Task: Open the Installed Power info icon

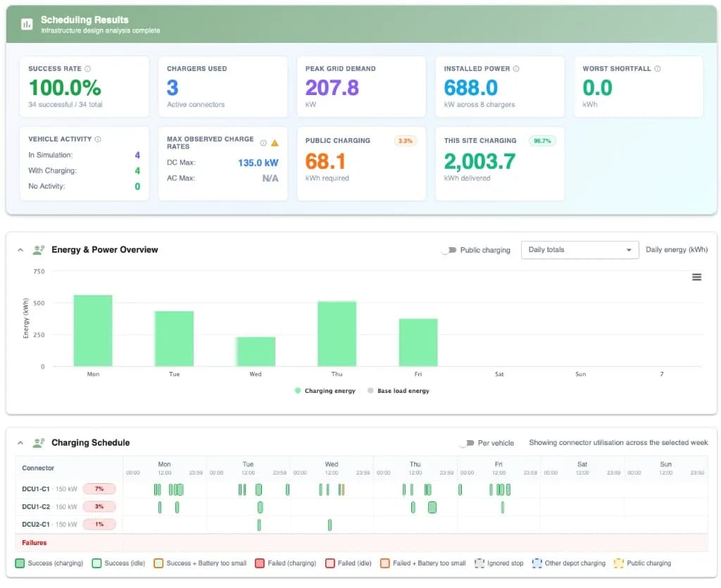Action: point(516,69)
